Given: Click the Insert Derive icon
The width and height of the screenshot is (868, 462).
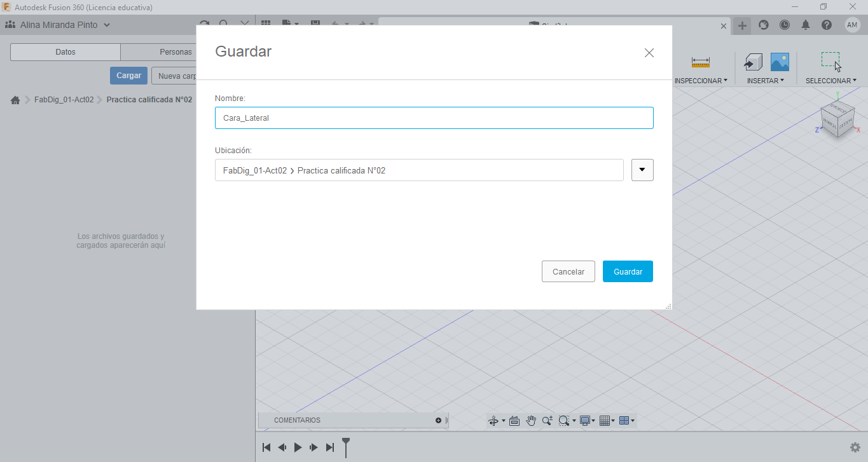Looking at the screenshot, I should 754,62.
